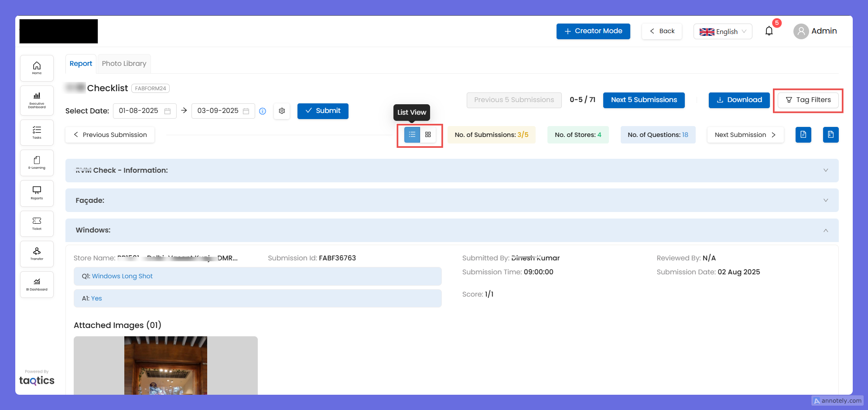
Task: Click Previous 5 Submissions
Action: (514, 100)
